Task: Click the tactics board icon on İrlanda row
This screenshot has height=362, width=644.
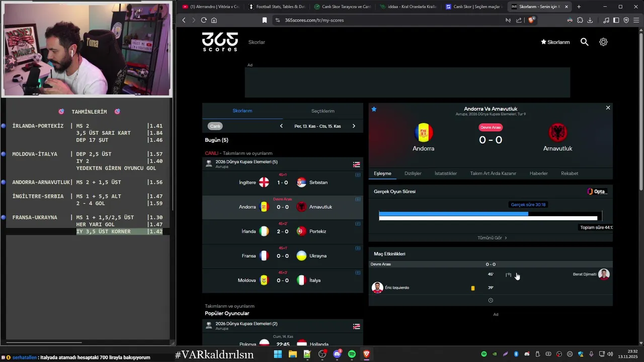Action: click(x=358, y=224)
